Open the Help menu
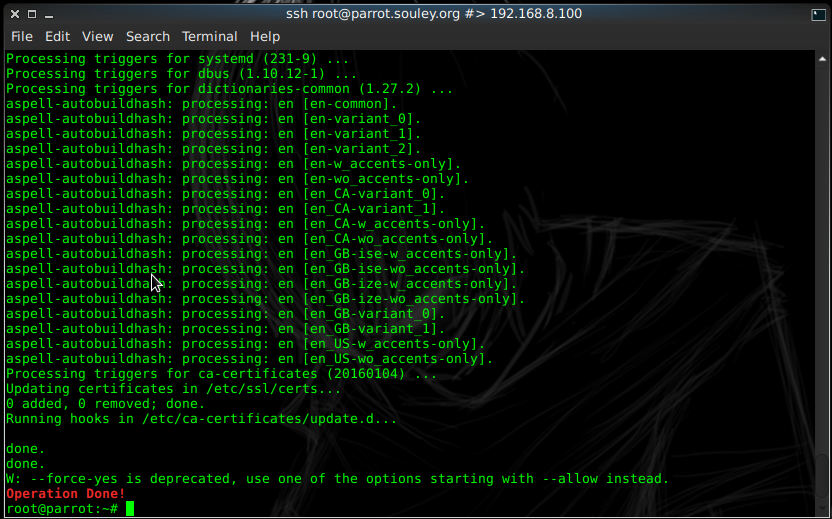Image resolution: width=832 pixels, height=519 pixels. click(265, 37)
